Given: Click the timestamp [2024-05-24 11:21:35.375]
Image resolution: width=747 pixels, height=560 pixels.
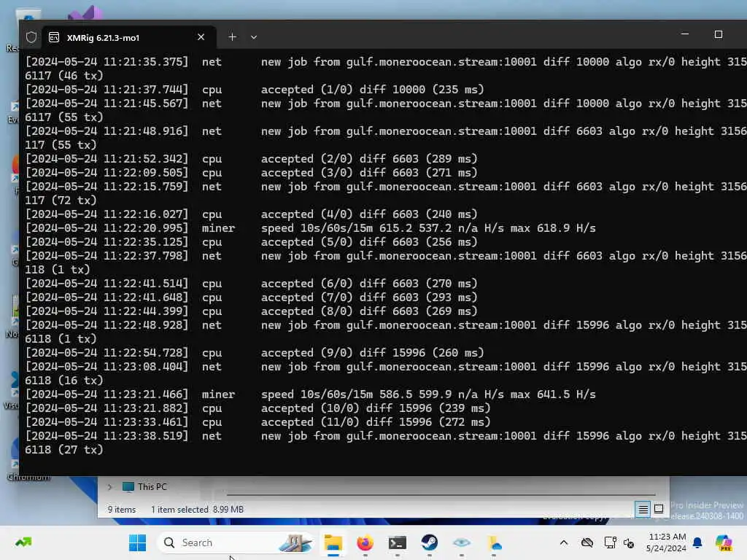Looking at the screenshot, I should click(107, 62).
